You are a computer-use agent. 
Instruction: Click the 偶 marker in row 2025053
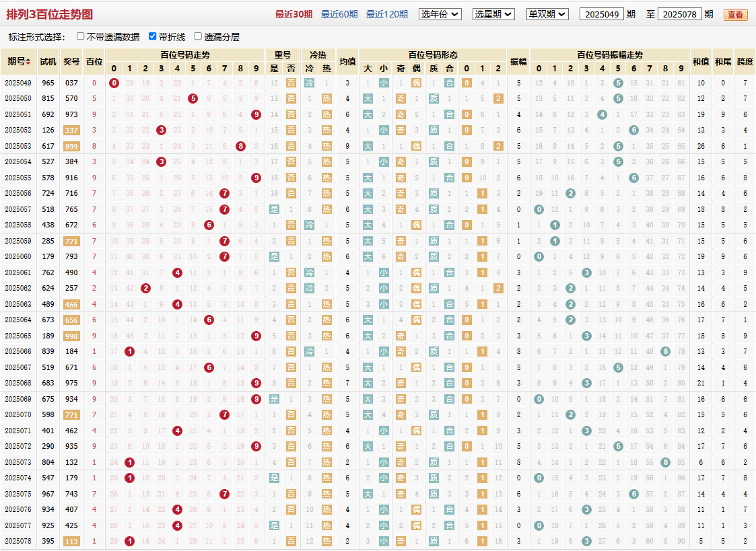tap(417, 146)
